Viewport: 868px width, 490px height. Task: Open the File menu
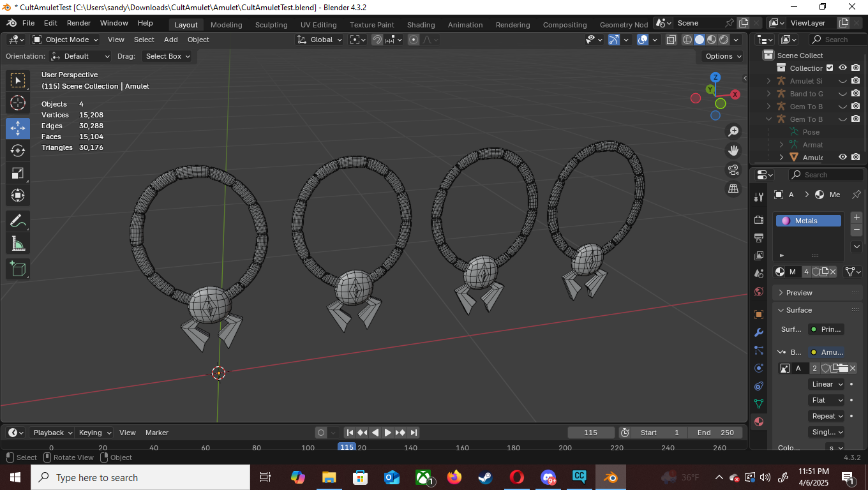coord(28,23)
